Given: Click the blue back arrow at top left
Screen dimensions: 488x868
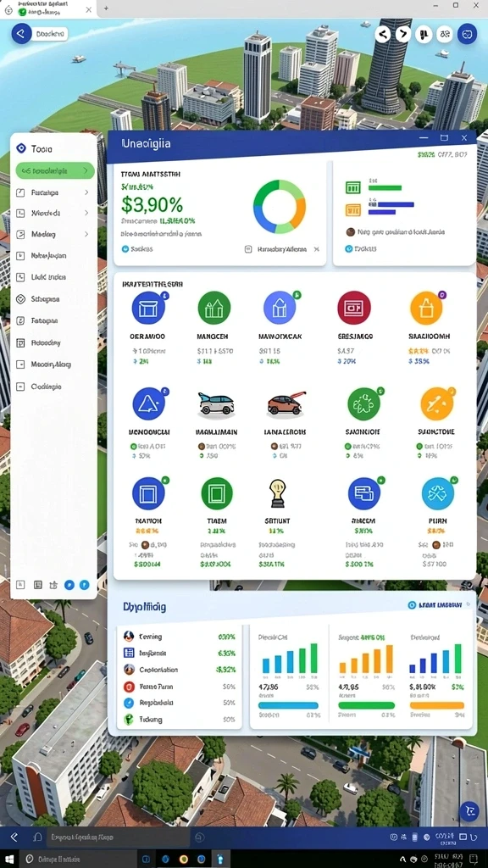Looking at the screenshot, I should [21, 34].
